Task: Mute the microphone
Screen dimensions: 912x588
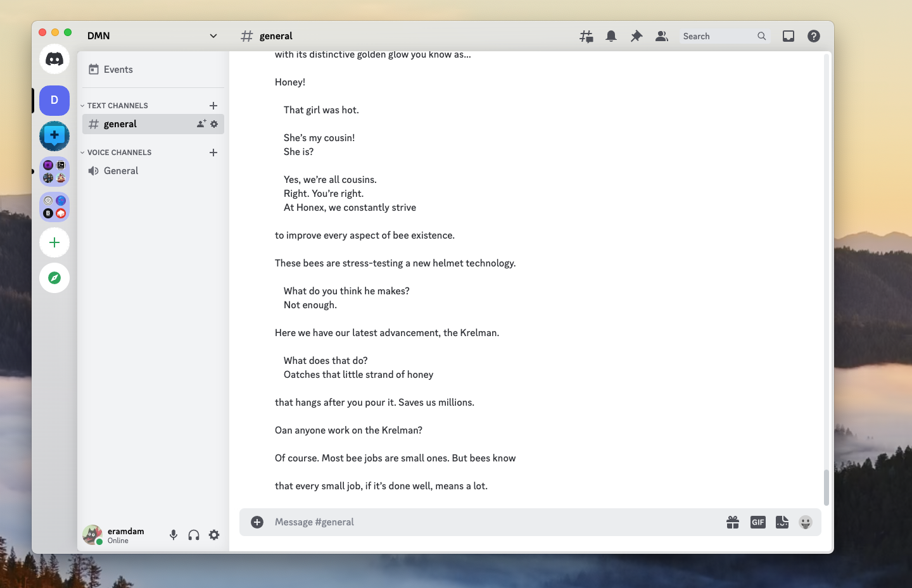Action: (x=174, y=535)
